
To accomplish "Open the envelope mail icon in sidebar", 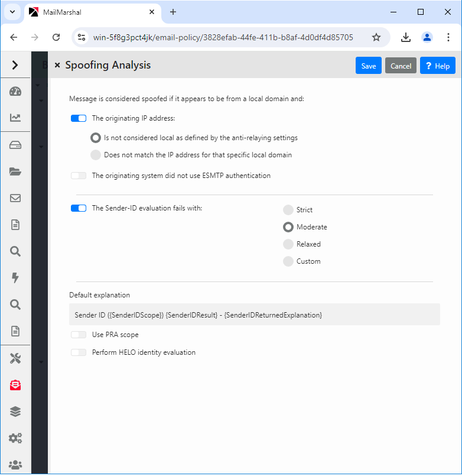I will [x=15, y=198].
